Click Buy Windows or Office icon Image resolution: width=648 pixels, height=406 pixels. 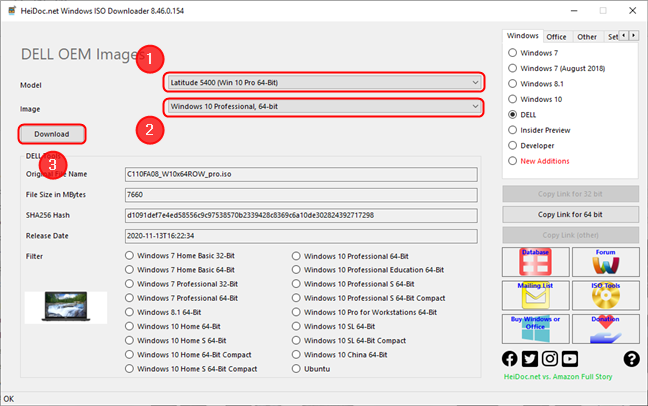[x=536, y=329]
